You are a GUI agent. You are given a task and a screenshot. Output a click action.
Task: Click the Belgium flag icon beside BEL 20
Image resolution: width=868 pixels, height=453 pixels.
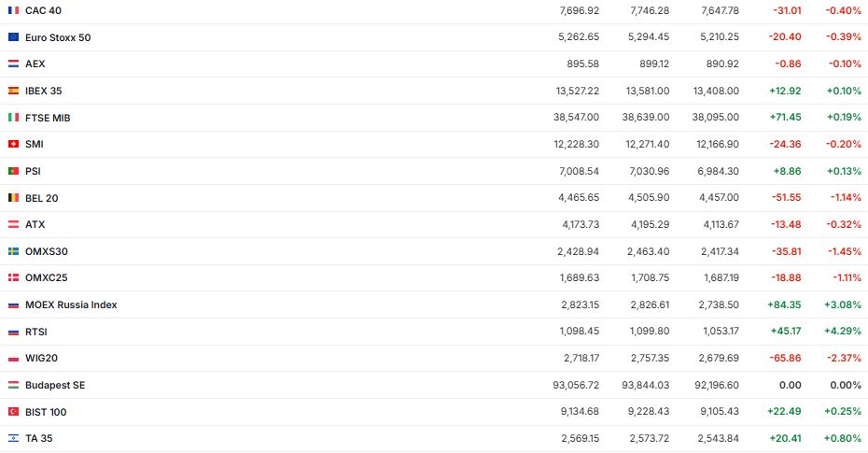(13, 198)
